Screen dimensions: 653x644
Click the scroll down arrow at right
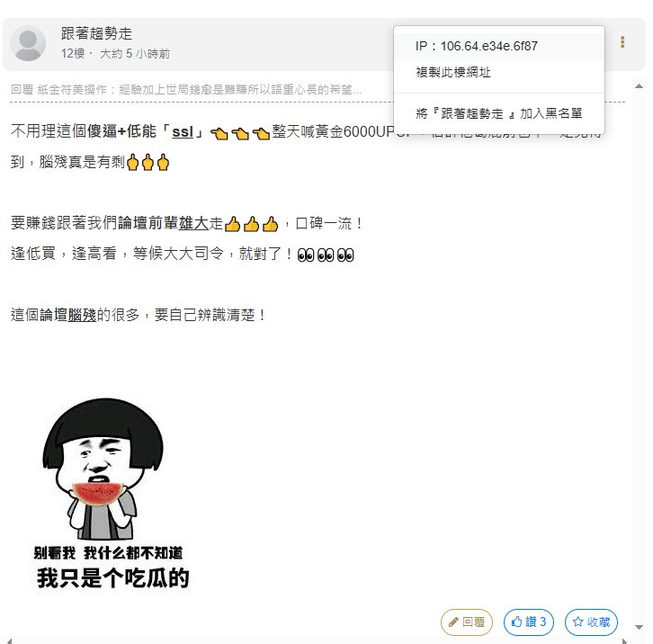pos(639,627)
